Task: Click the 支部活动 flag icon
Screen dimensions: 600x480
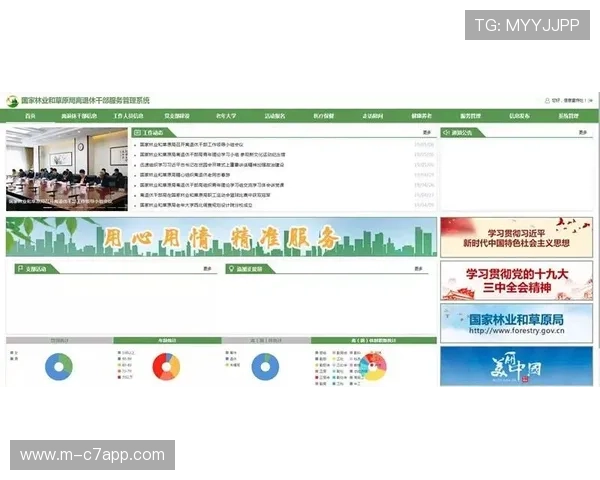Action: click(x=20, y=269)
